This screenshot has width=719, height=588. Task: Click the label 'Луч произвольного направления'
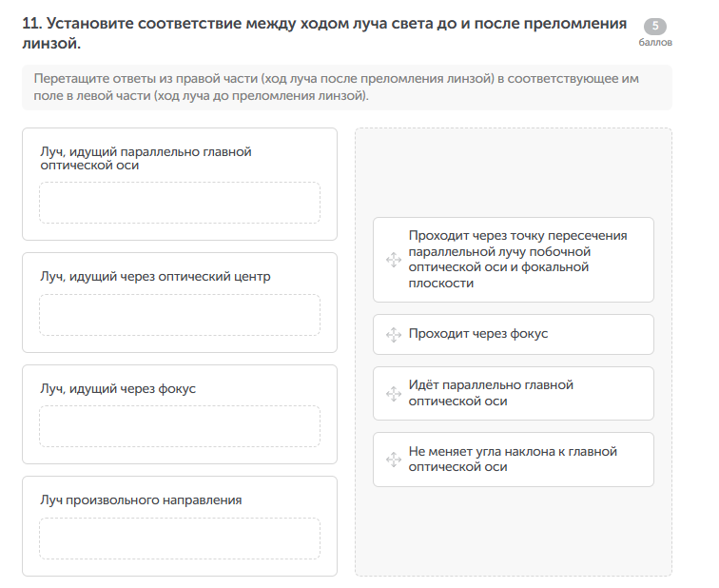(x=141, y=500)
